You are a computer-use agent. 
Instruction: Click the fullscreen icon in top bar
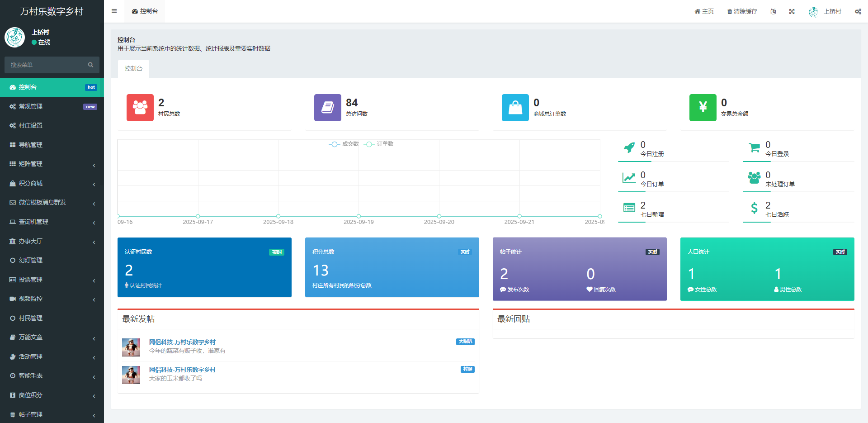coord(792,11)
